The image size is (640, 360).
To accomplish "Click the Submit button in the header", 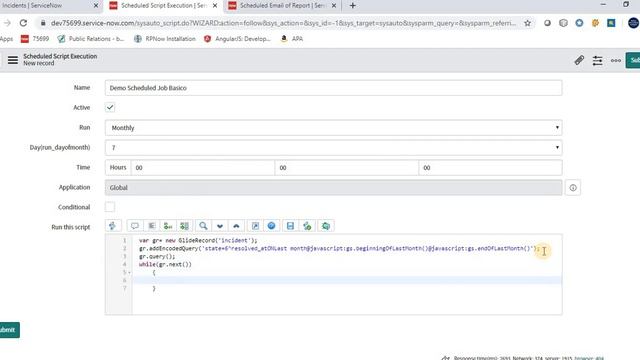I will coord(633,60).
